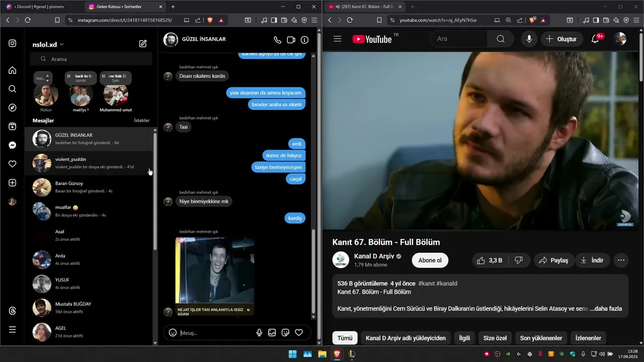
Task: Compose a new Instagram message
Action: click(x=143, y=44)
